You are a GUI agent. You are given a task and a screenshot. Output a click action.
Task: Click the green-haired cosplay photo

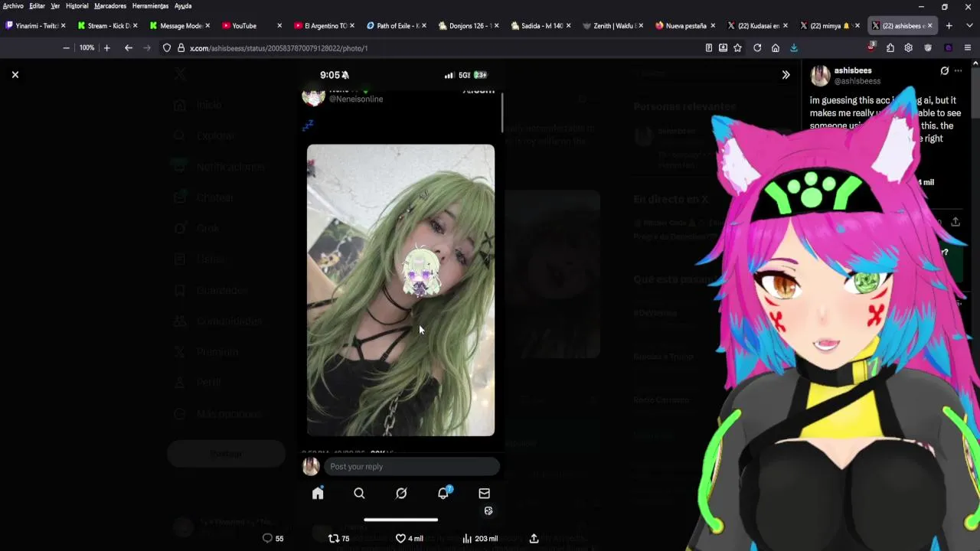400,290
